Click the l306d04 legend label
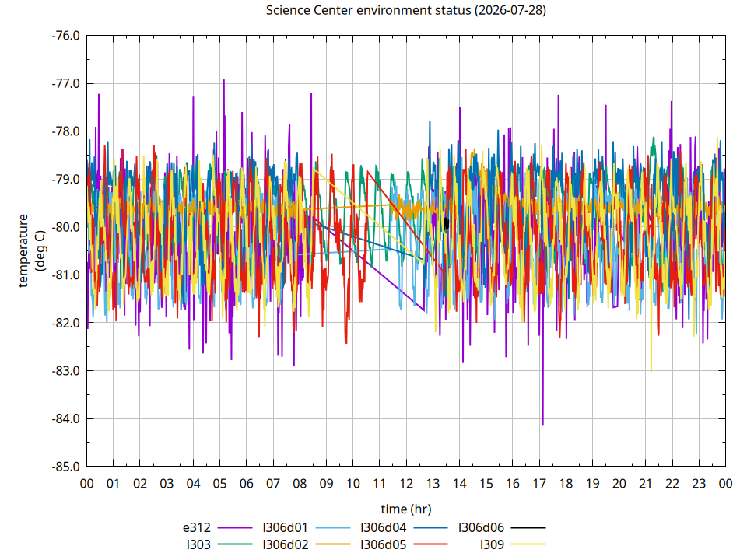Viewport: 747px width, 560px height. tap(384, 527)
